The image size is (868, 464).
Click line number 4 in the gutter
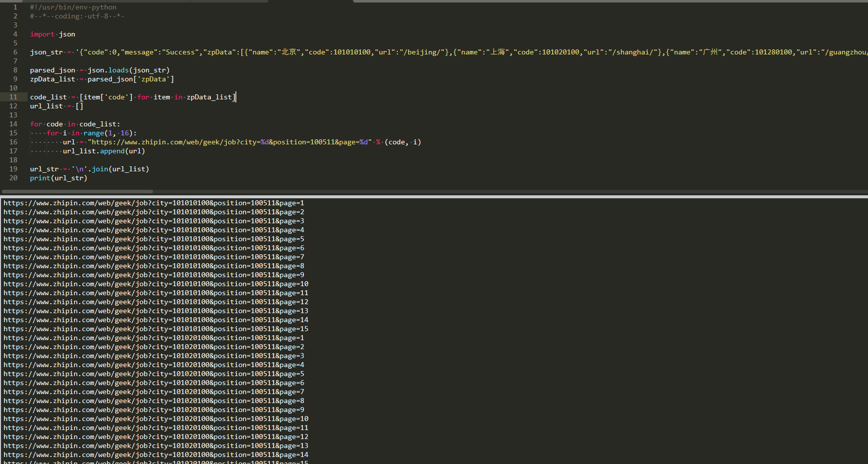coord(15,34)
